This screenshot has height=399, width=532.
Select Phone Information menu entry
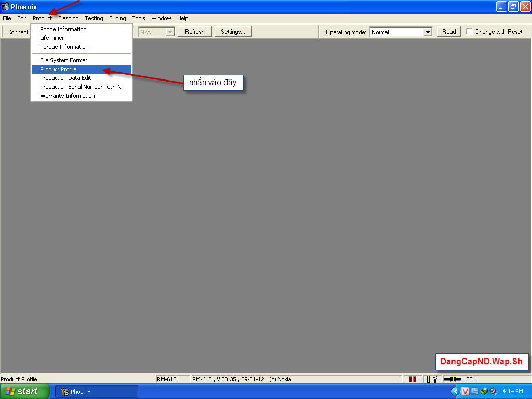(82, 29)
